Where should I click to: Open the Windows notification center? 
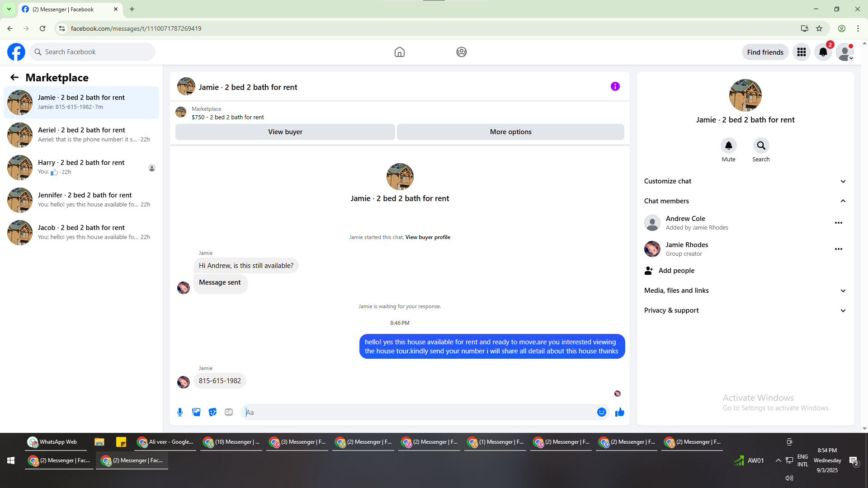tap(854, 461)
